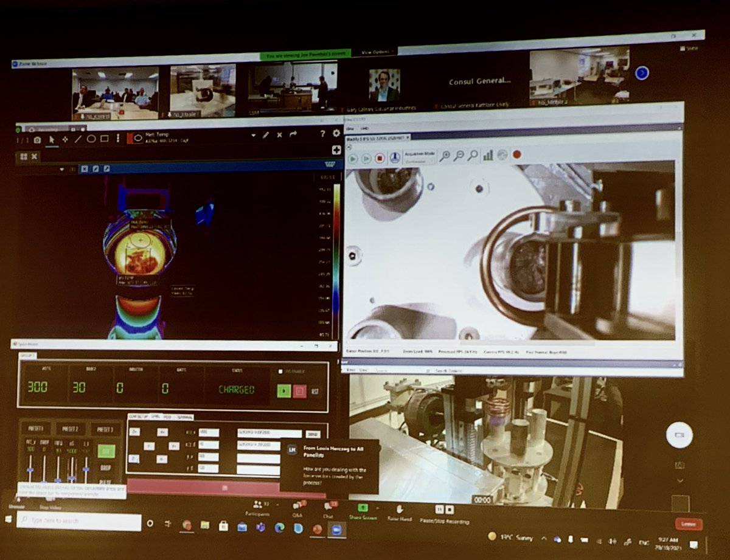
Task: Click Pause/Stop Recording in Zoom
Action: pyautogui.click(x=445, y=514)
